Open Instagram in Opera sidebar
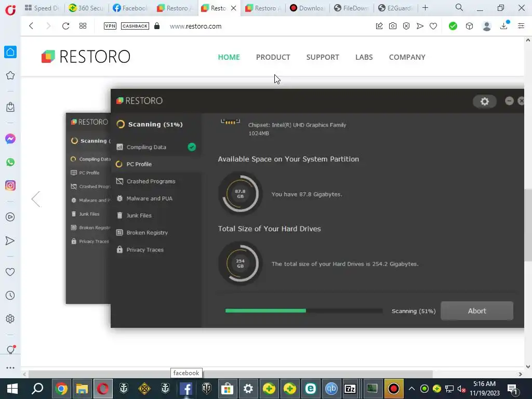 point(10,185)
